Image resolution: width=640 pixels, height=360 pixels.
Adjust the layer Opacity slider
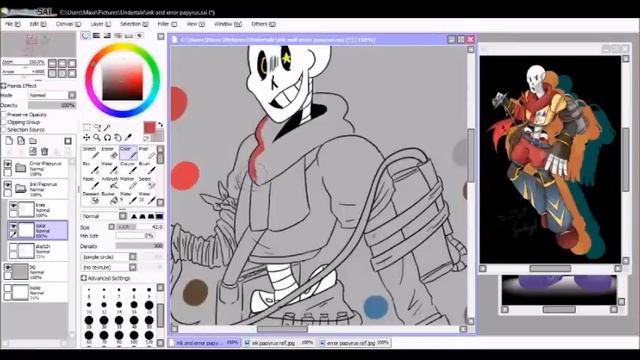point(52,105)
